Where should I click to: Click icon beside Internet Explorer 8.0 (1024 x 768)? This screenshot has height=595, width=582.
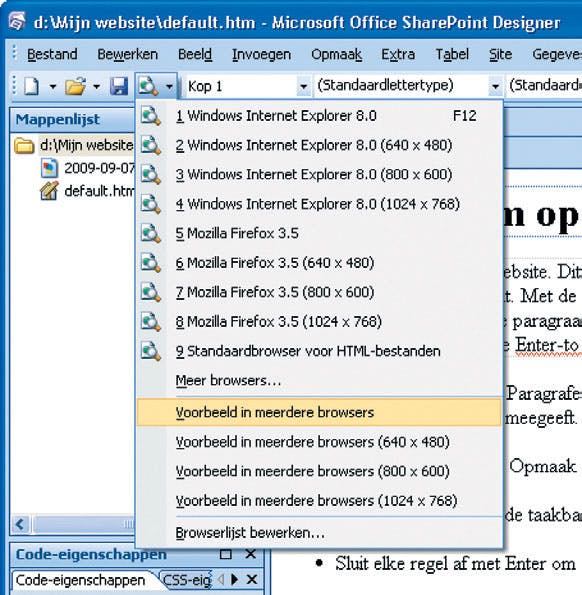point(151,204)
